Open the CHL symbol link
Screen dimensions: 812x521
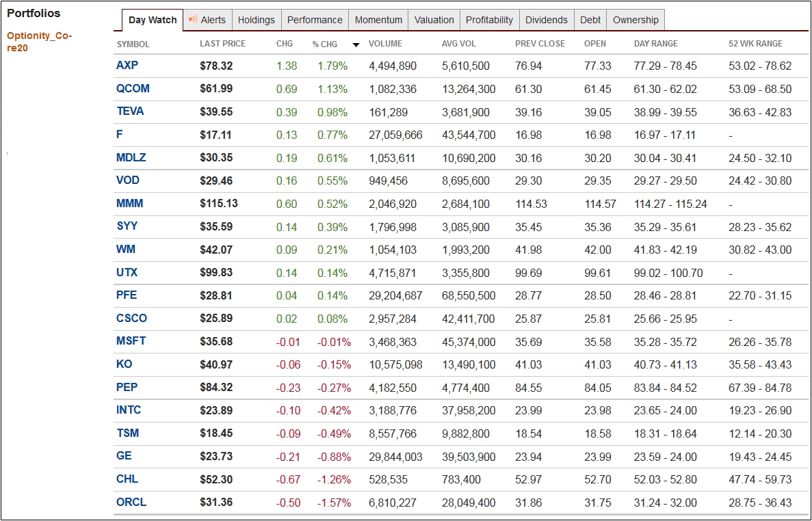[127, 479]
